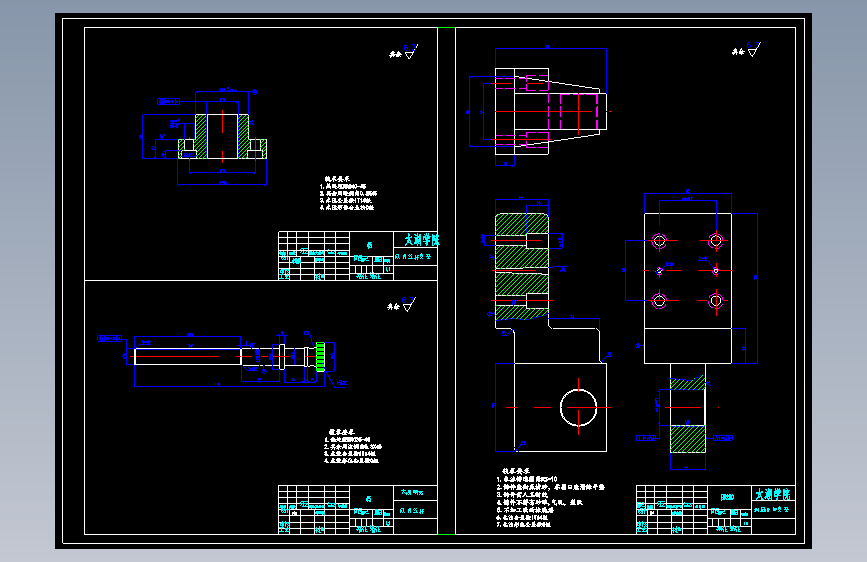Click the tolerance frame left of flange section
The image size is (867, 562).
[x=168, y=102]
